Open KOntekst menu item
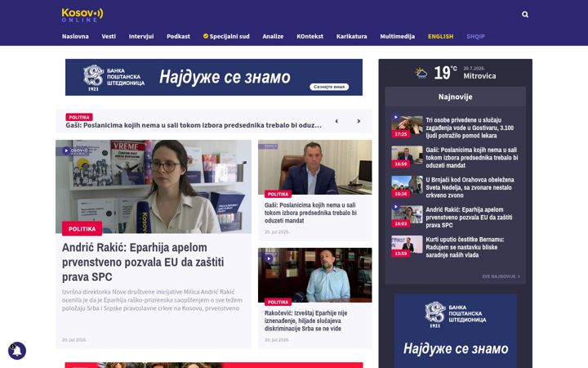The height and width of the screenshot is (368, 588). pos(310,37)
